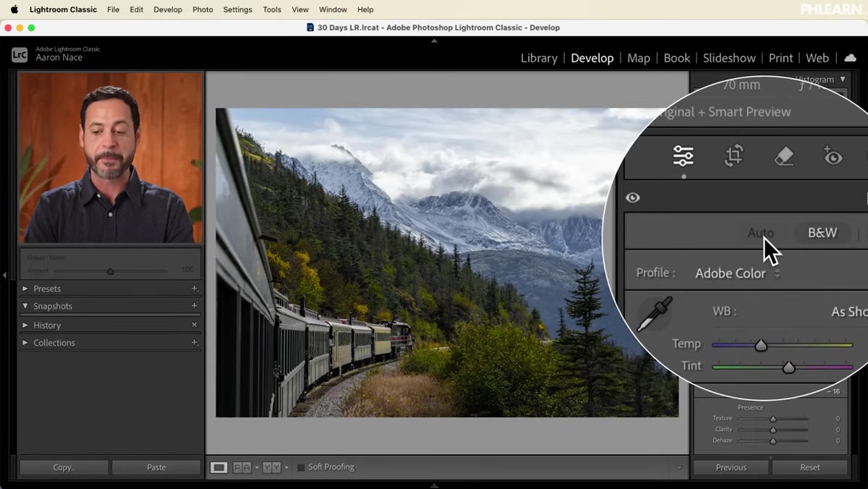
Task: Click the Temp slider handle
Action: pos(761,346)
